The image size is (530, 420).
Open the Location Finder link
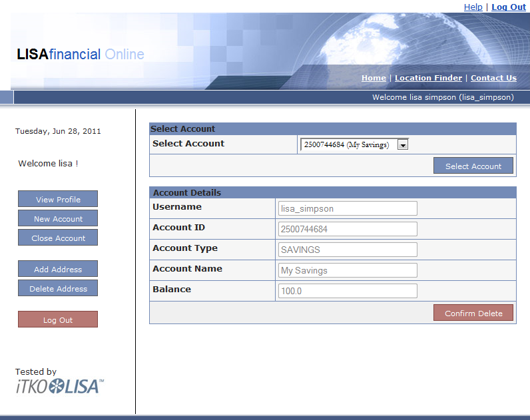[x=428, y=78]
